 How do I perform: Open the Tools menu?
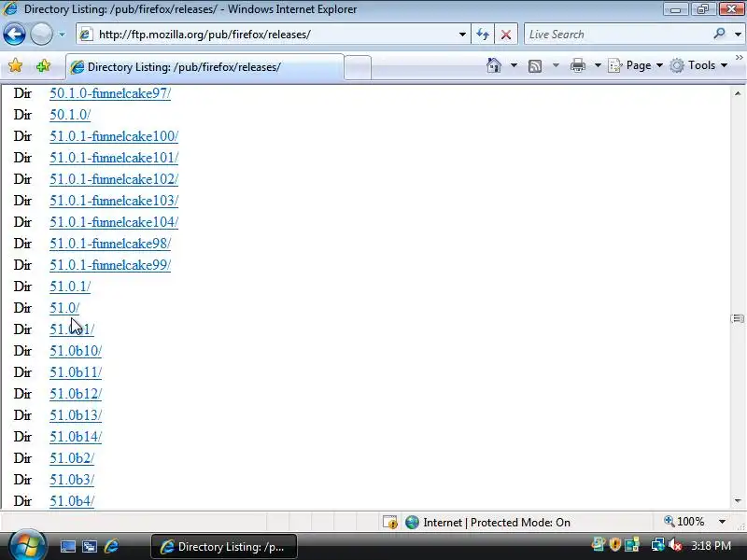(698, 65)
